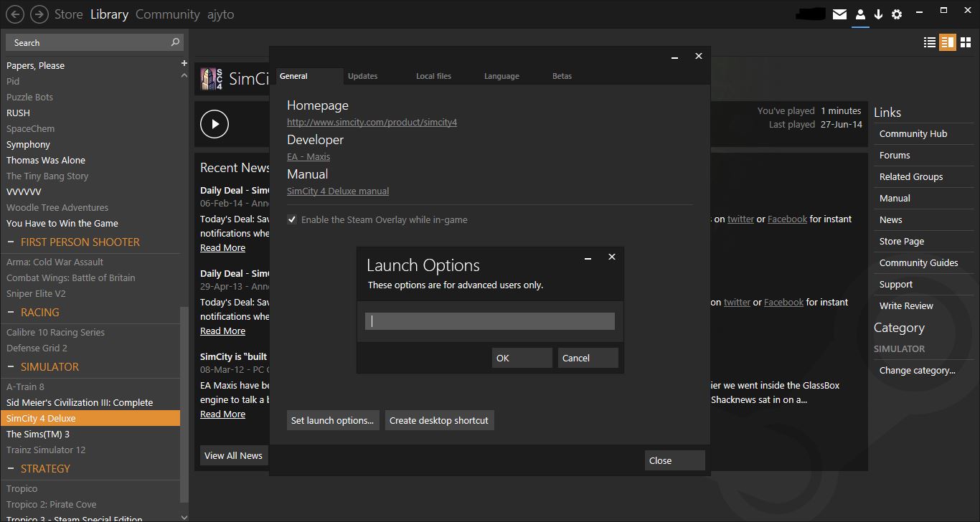Play SimCity 4 Deluxe with the play button

coord(215,124)
